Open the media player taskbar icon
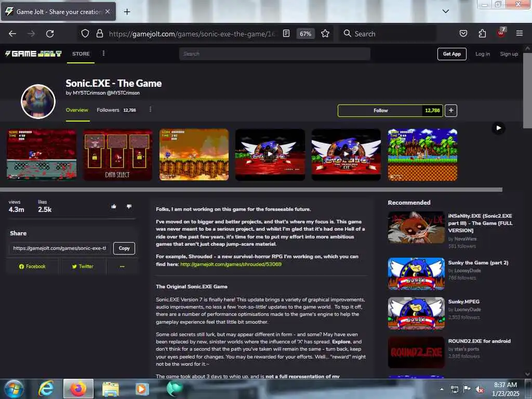The image size is (532, 399). click(x=142, y=389)
